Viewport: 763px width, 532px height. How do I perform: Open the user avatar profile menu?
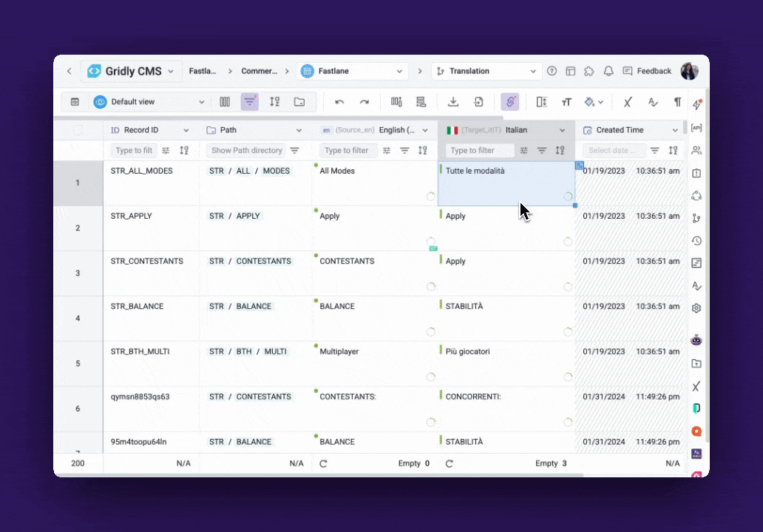pos(690,71)
